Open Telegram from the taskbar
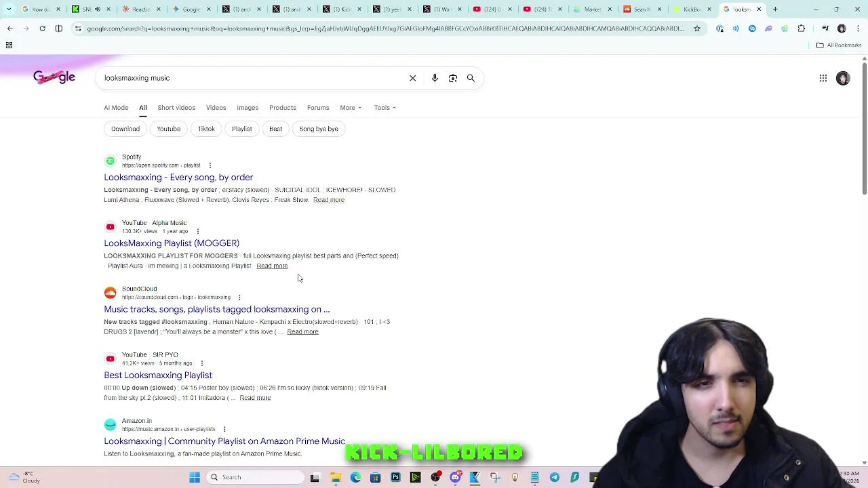This screenshot has width=868, height=488. click(555, 477)
